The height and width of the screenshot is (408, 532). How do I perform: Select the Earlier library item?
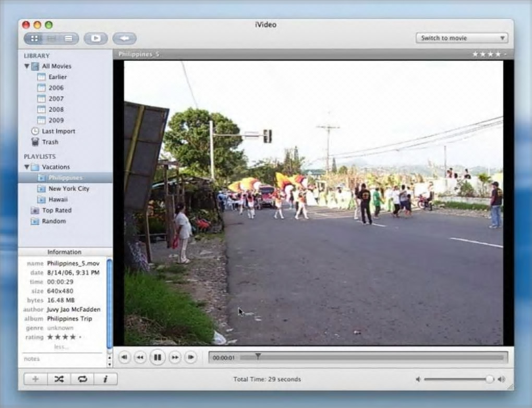click(58, 77)
